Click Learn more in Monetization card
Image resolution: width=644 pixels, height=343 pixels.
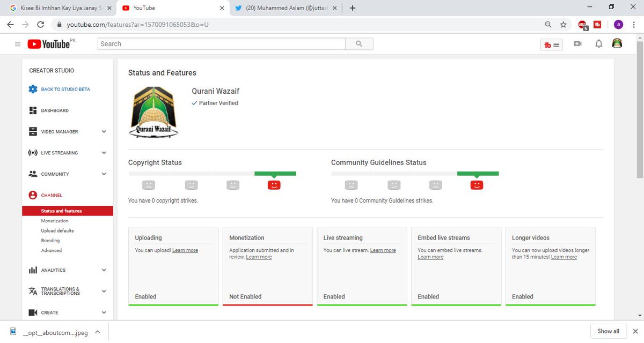pyautogui.click(x=259, y=257)
